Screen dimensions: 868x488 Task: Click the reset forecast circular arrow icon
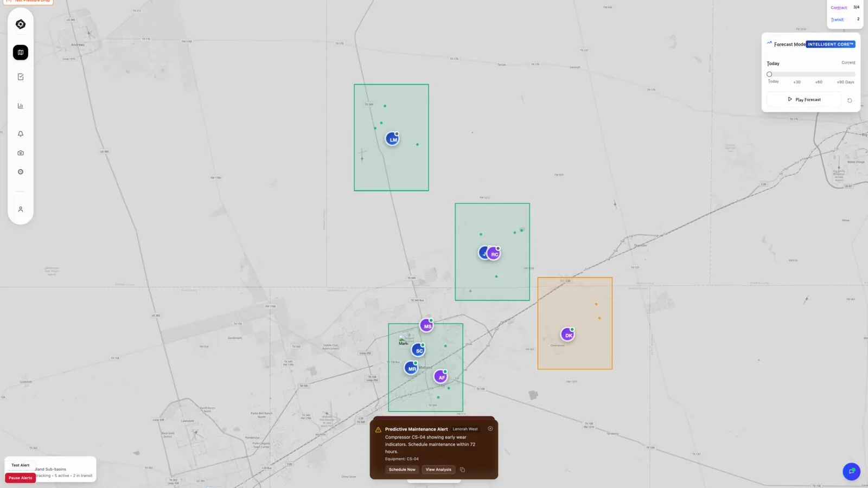click(x=850, y=100)
